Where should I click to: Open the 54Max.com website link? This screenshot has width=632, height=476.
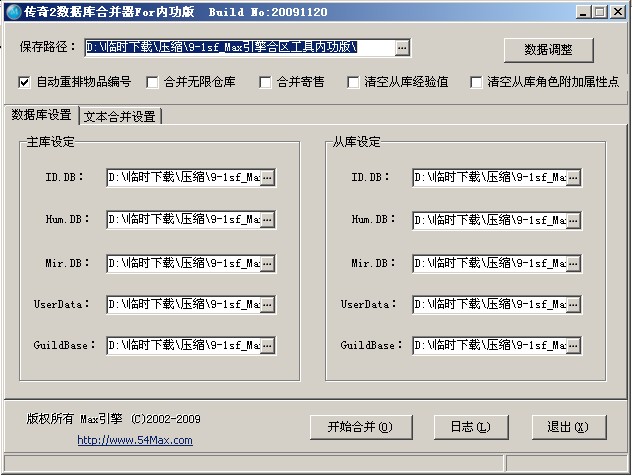click(x=135, y=440)
